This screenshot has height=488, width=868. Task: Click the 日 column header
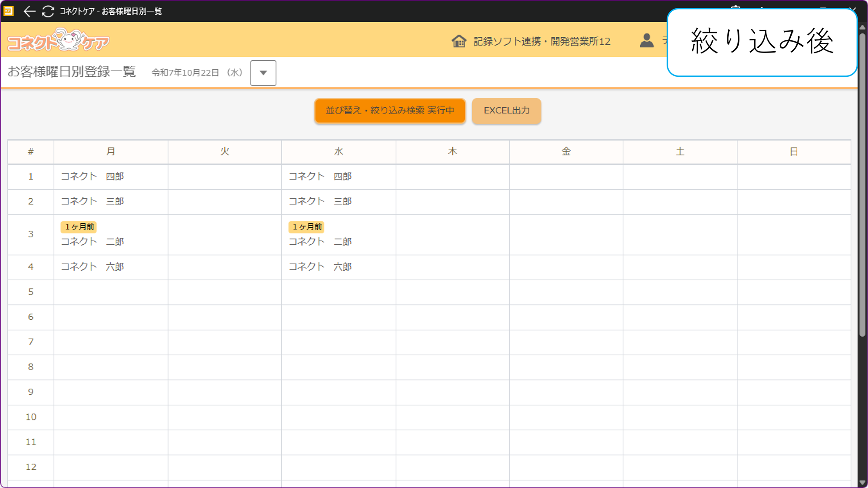click(x=793, y=151)
